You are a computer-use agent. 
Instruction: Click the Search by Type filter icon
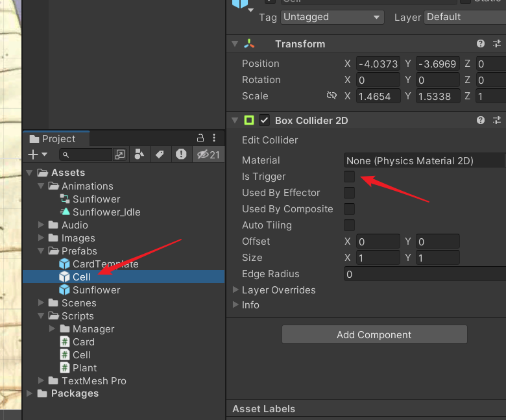coord(138,154)
